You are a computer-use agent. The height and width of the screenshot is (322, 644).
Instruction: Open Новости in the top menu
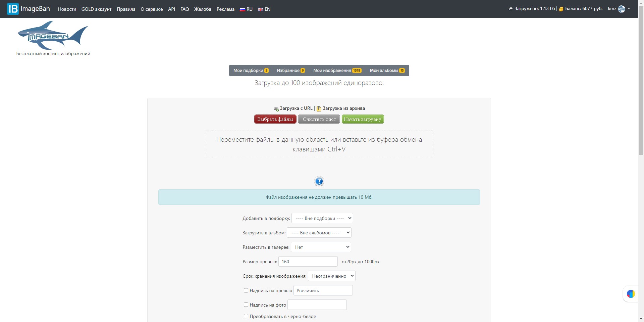pos(67,9)
